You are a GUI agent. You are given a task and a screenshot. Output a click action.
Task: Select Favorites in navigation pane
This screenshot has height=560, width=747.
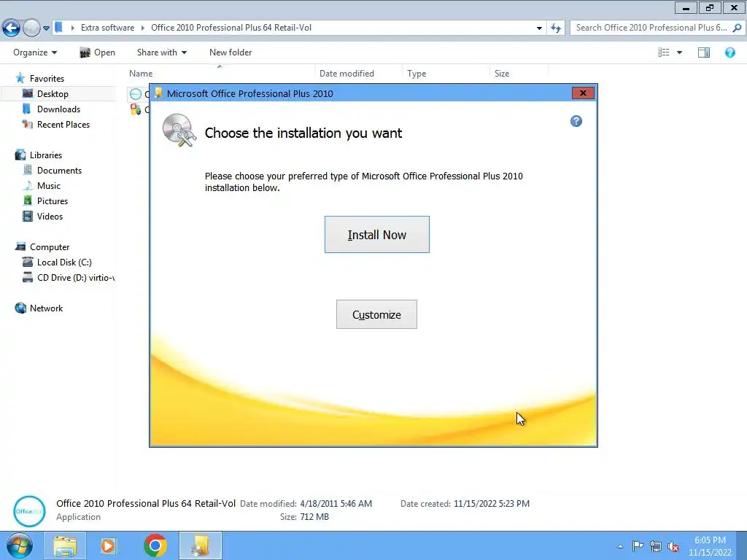tap(47, 78)
